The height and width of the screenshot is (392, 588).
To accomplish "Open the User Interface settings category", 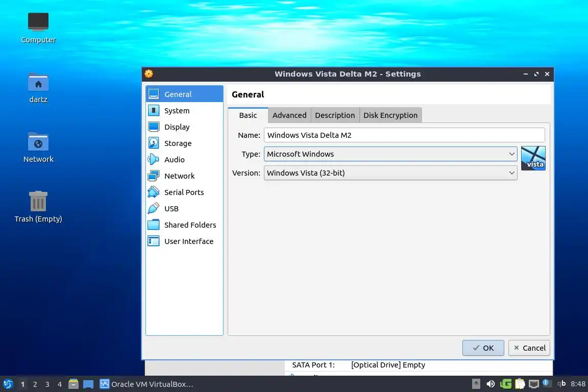I will pos(184,241).
